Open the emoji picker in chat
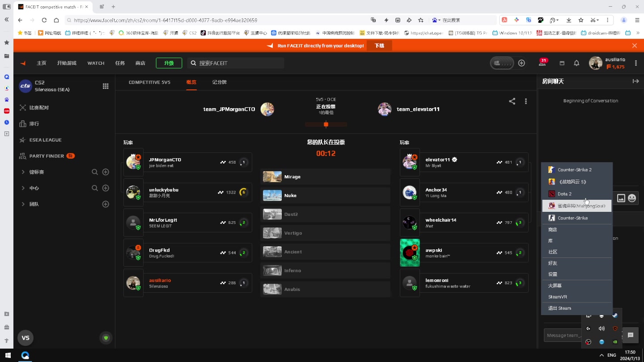 [632, 198]
